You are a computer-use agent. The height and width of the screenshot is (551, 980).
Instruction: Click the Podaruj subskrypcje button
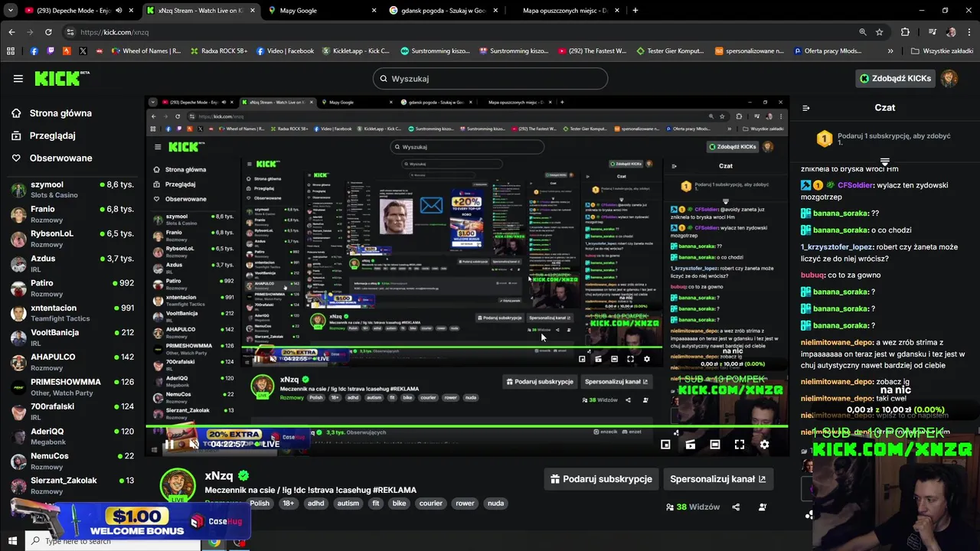tap(601, 479)
